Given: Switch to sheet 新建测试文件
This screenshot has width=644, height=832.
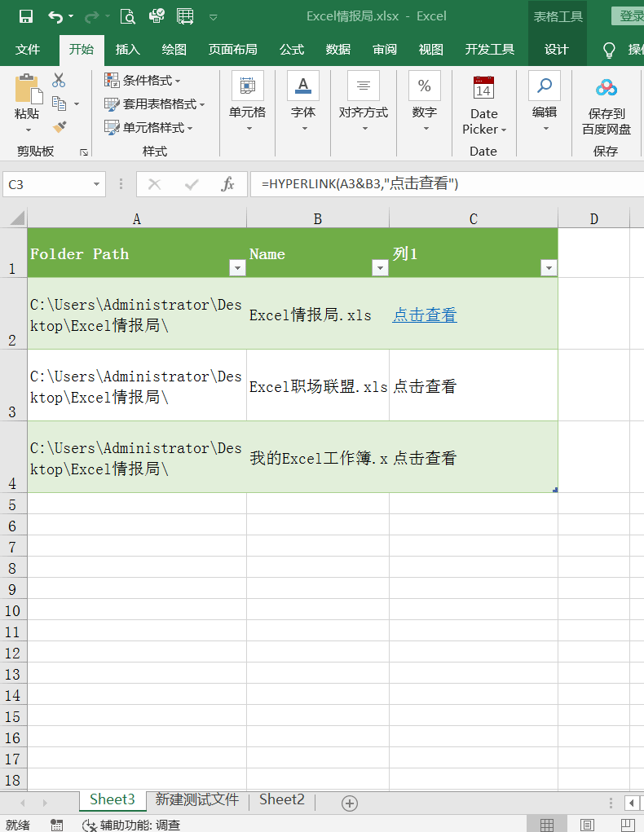Looking at the screenshot, I should pyautogui.click(x=197, y=799).
